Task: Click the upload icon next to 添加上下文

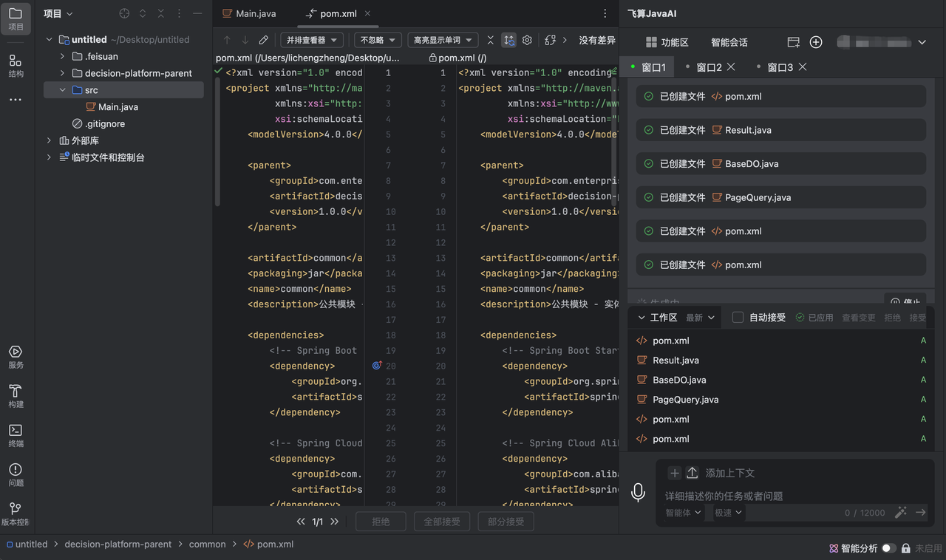Action: (x=693, y=473)
